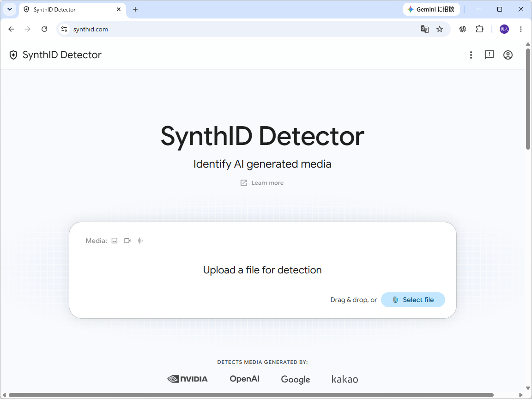
Task: Reload the page with the refresh icon
Action: coord(44,29)
